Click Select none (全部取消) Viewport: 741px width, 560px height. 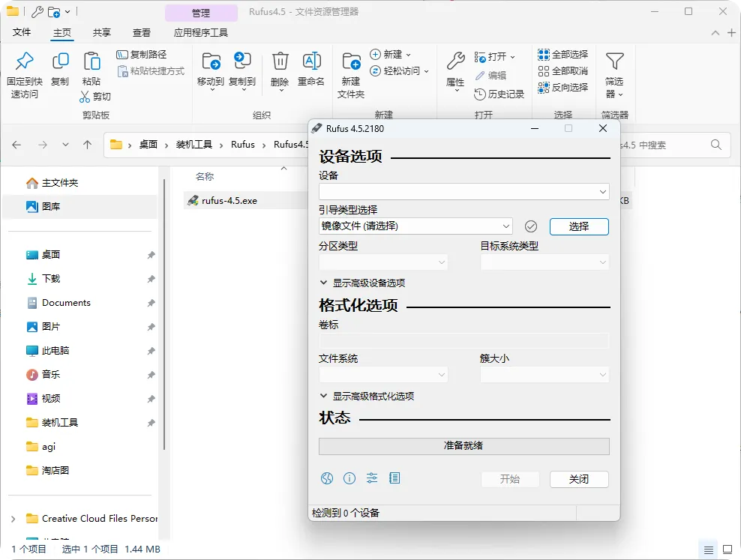(562, 70)
